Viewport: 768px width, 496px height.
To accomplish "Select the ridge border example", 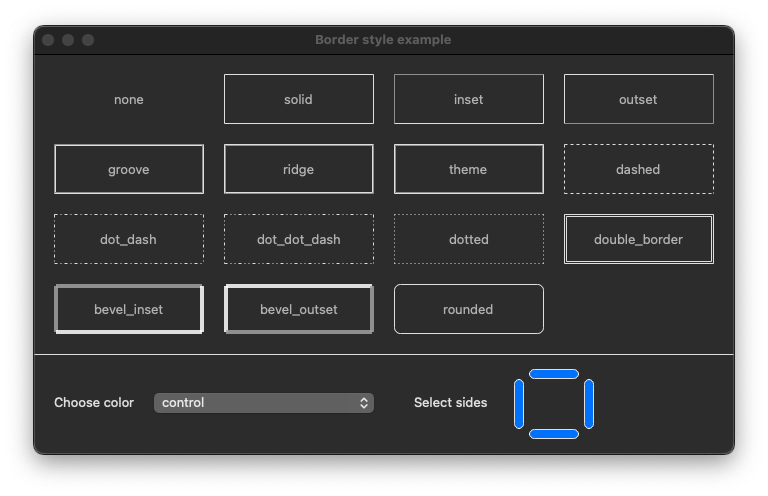I will click(299, 169).
